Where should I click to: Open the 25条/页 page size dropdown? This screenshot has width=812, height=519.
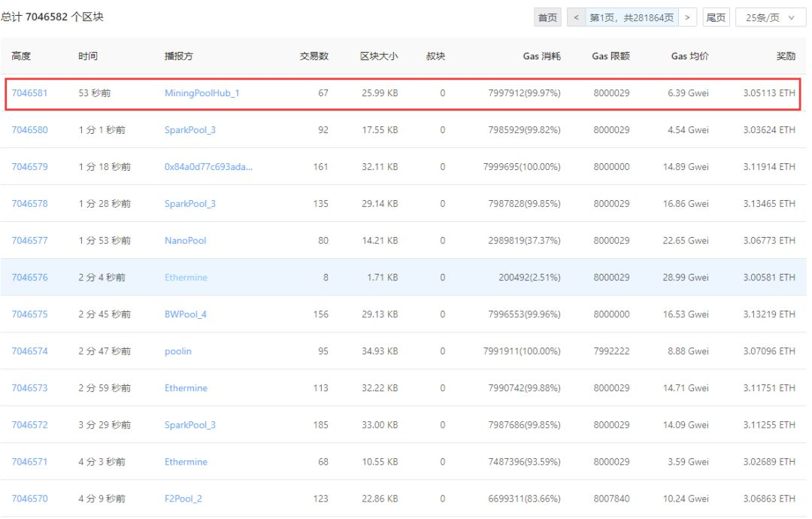(770, 17)
